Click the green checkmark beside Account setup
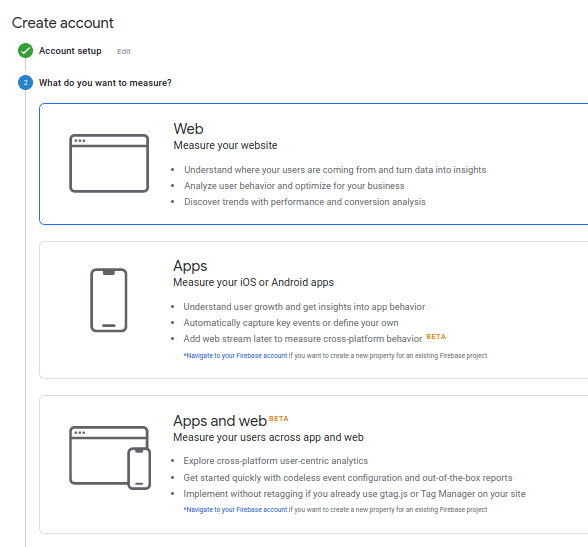Screen dimensions: 588x547 [26, 51]
